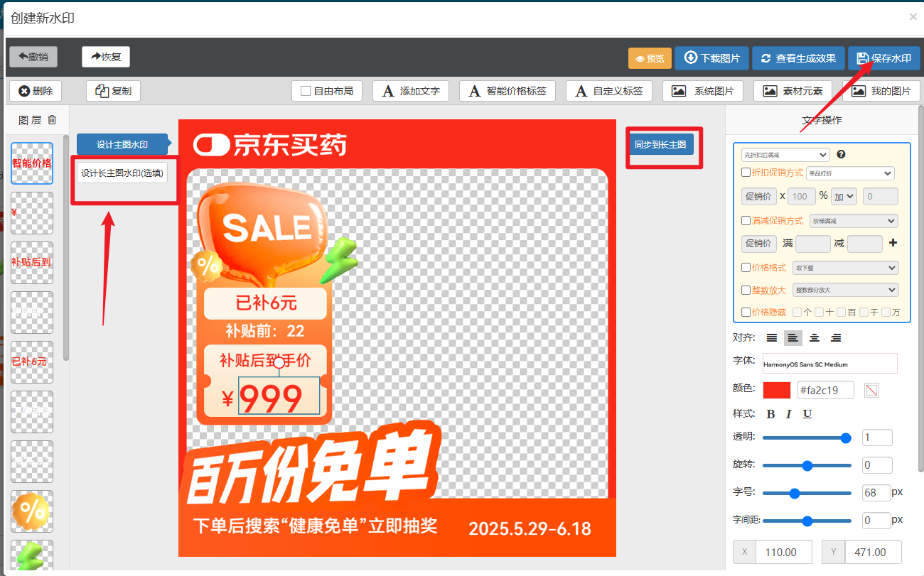
Task: Duplicate element using 复制 button
Action: pyautogui.click(x=114, y=91)
